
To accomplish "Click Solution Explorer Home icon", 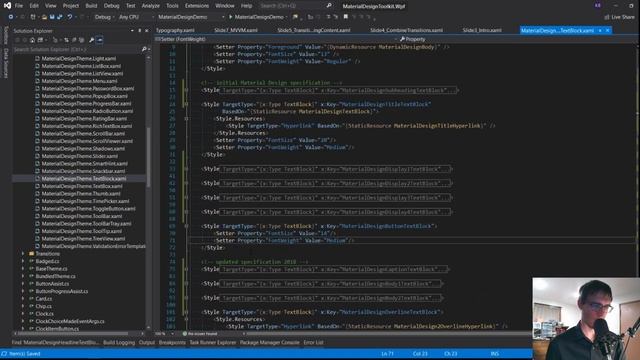I will click(x=32, y=40).
